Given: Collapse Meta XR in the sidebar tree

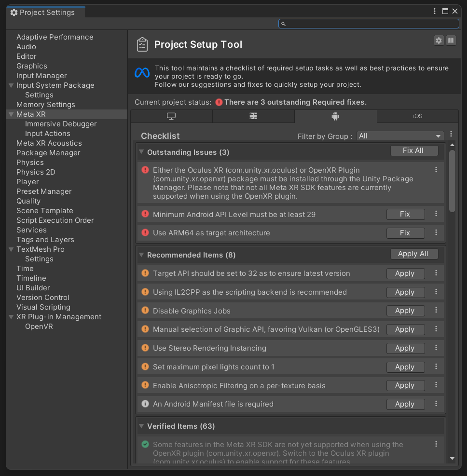Looking at the screenshot, I should [x=11, y=114].
